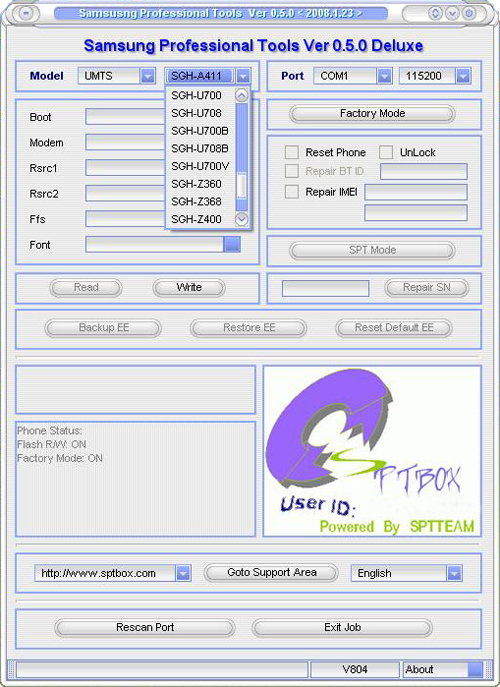Image resolution: width=500 pixels, height=687 pixels.
Task: Click the blue square beside About
Action: pos(475,669)
